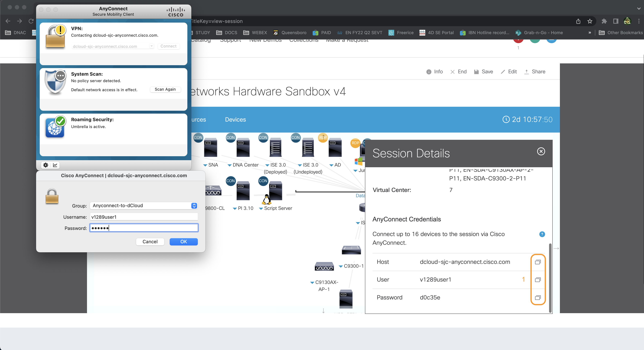Click the CON badge on DNA Center
644x350 pixels.
230,137
